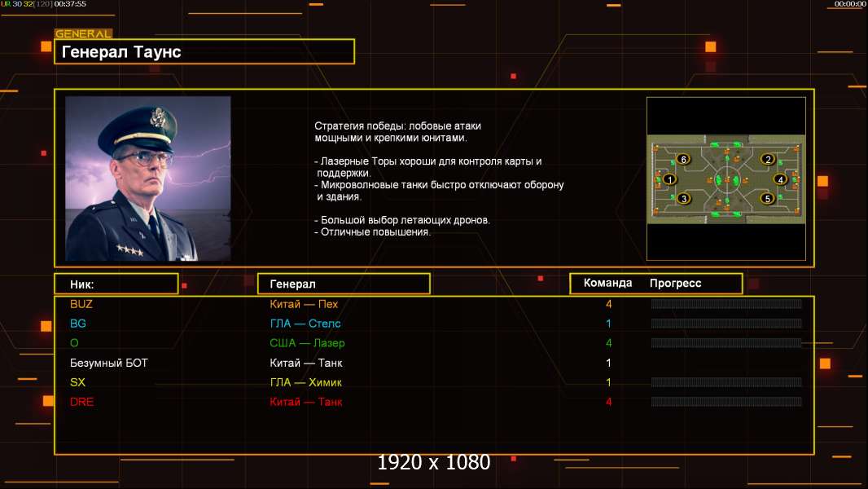Image resolution: width=868 pixels, height=489 pixels.
Task: Click the 'Ник:' column header
Action: coord(116,284)
